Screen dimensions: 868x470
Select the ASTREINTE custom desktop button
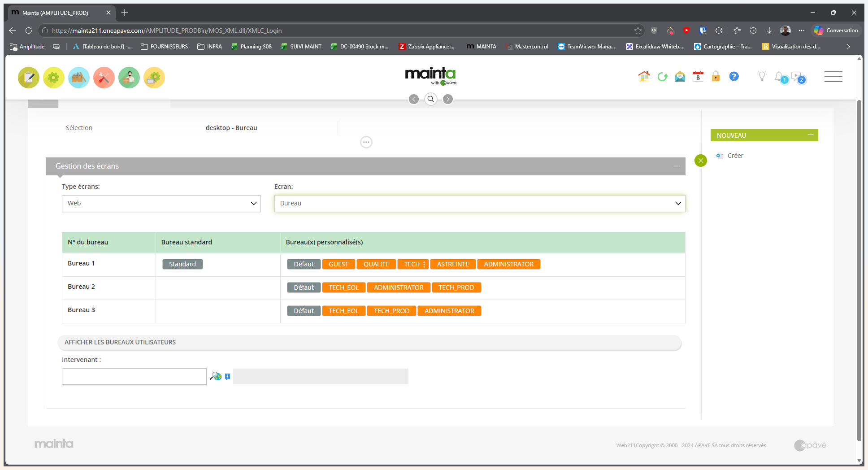pyautogui.click(x=453, y=264)
